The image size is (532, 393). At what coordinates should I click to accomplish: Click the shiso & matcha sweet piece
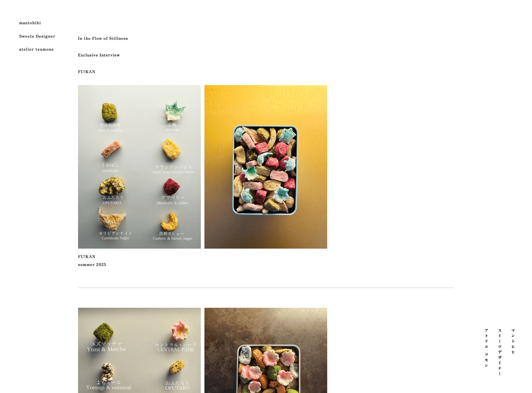[x=110, y=112]
